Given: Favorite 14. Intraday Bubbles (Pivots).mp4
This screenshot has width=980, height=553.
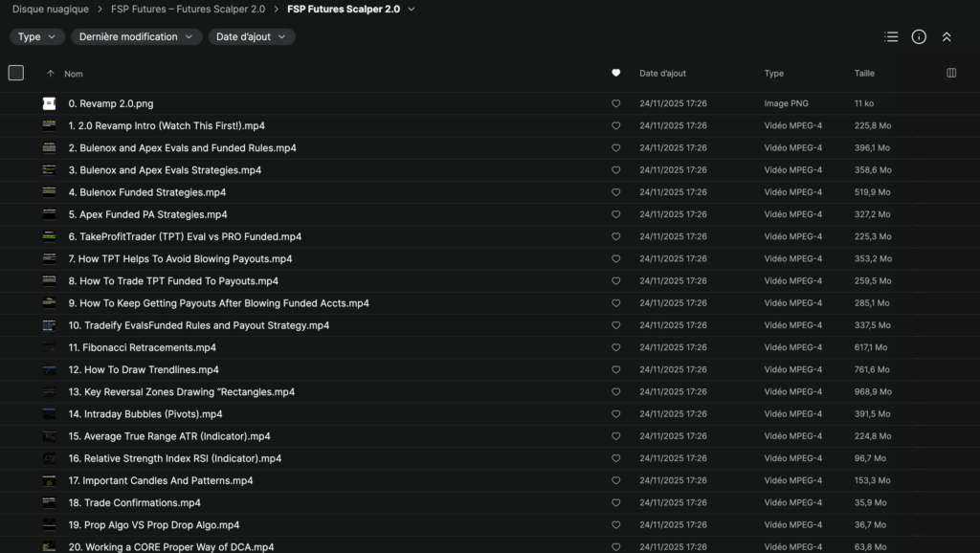Looking at the screenshot, I should [x=615, y=414].
